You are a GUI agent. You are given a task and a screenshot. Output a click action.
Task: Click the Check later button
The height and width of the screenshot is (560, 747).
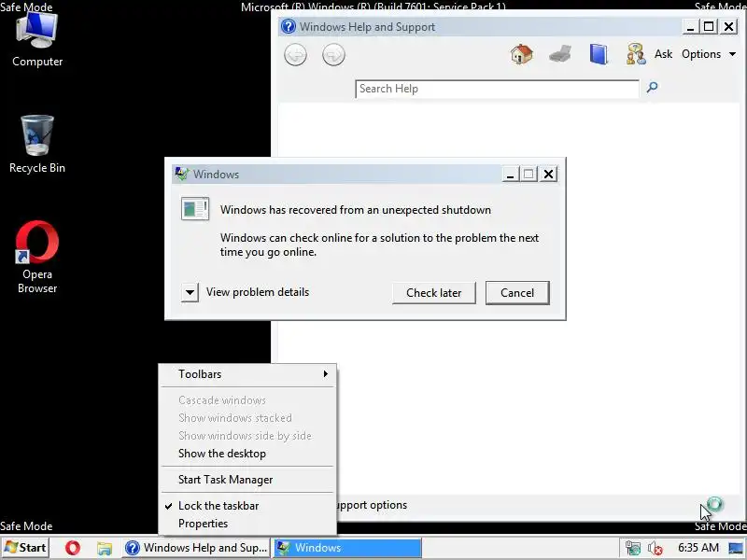pos(433,292)
